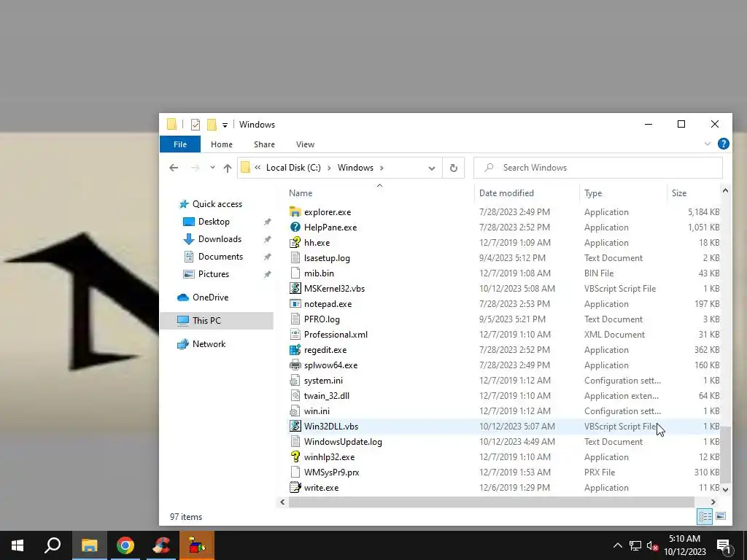Select the lsasetup.log file name
The height and width of the screenshot is (560, 747).
click(327, 258)
